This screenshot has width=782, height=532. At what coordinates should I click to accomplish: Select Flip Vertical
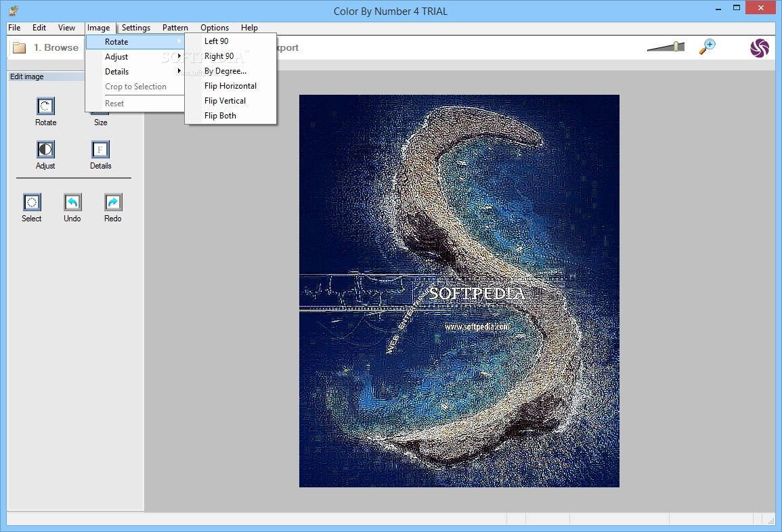coord(230,101)
